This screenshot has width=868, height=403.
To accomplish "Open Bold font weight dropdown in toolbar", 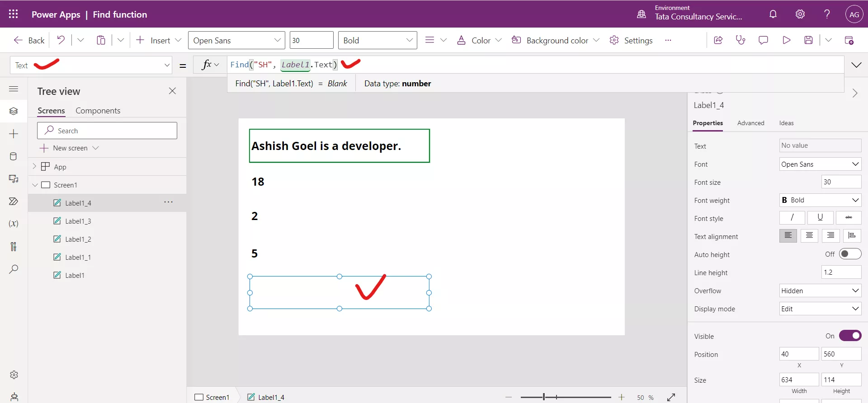I will [377, 40].
